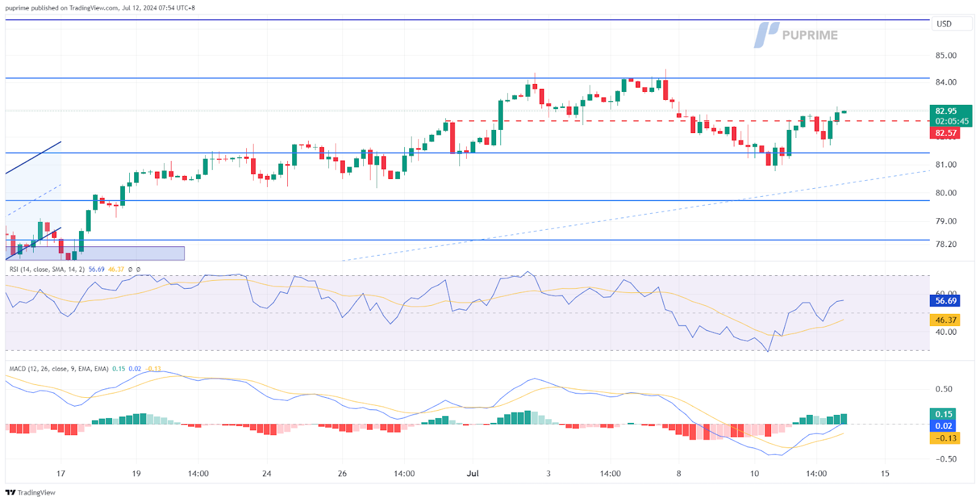
Task: Click the MACD signal label -0.13
Action: pyautogui.click(x=946, y=438)
